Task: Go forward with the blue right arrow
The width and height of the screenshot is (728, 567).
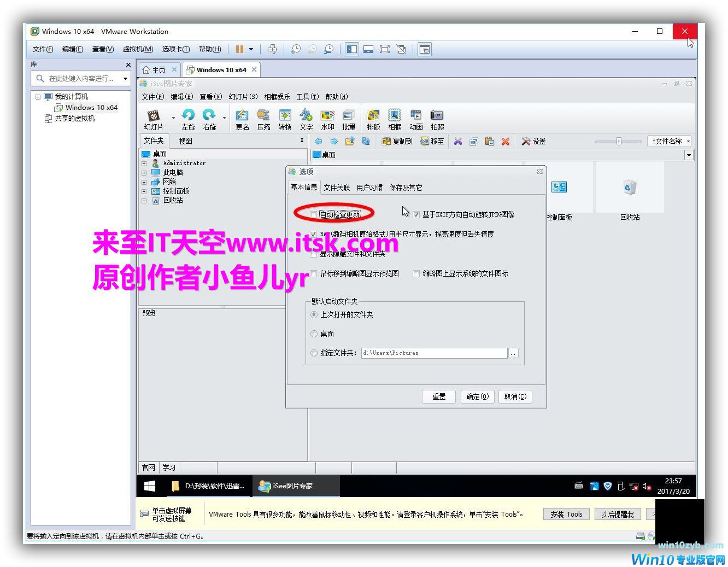Action: [334, 141]
